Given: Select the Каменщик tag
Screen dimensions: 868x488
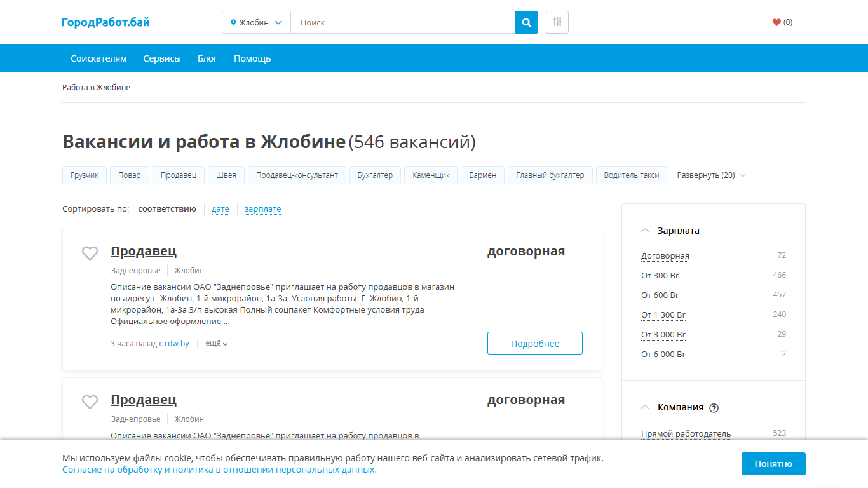Looking at the screenshot, I should point(431,175).
